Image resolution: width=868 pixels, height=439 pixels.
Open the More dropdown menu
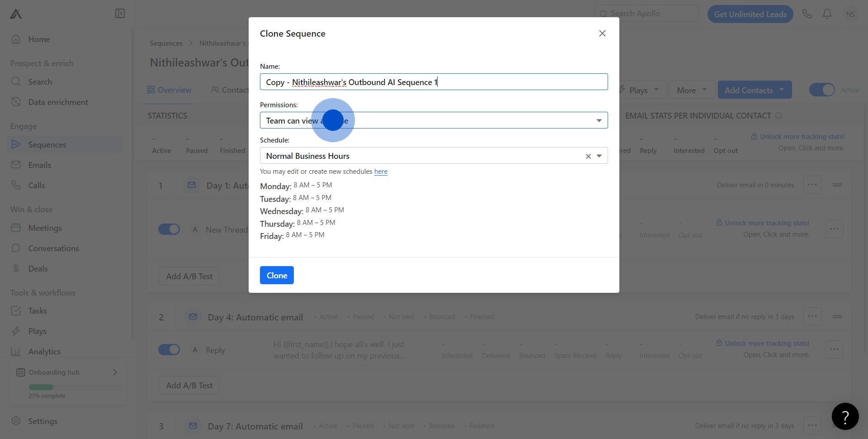(x=692, y=90)
